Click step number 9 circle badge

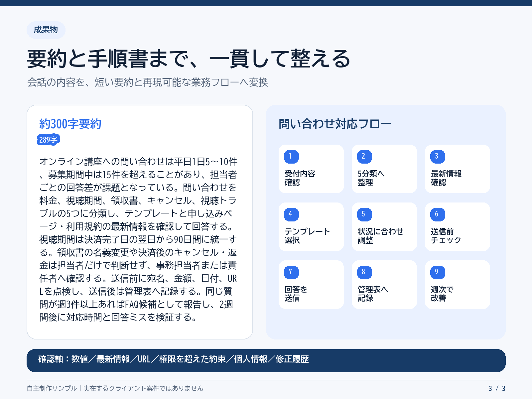coord(438,272)
